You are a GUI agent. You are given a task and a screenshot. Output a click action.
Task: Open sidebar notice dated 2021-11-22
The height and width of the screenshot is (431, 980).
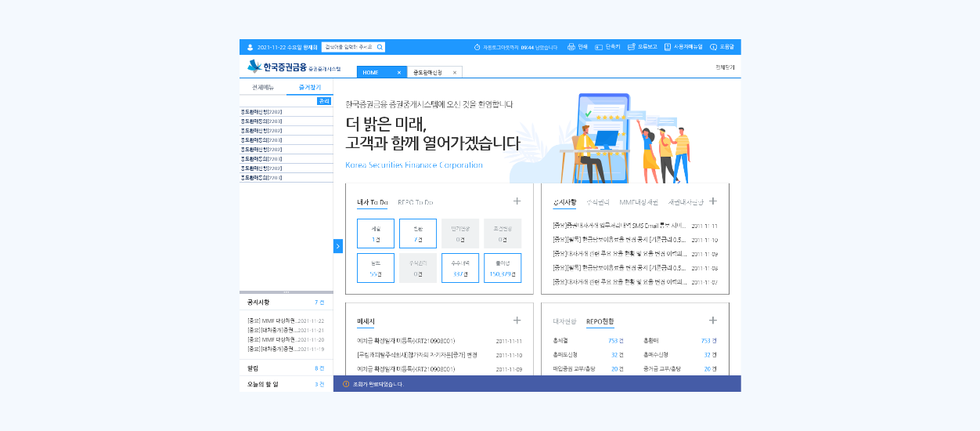pyautogui.click(x=286, y=321)
